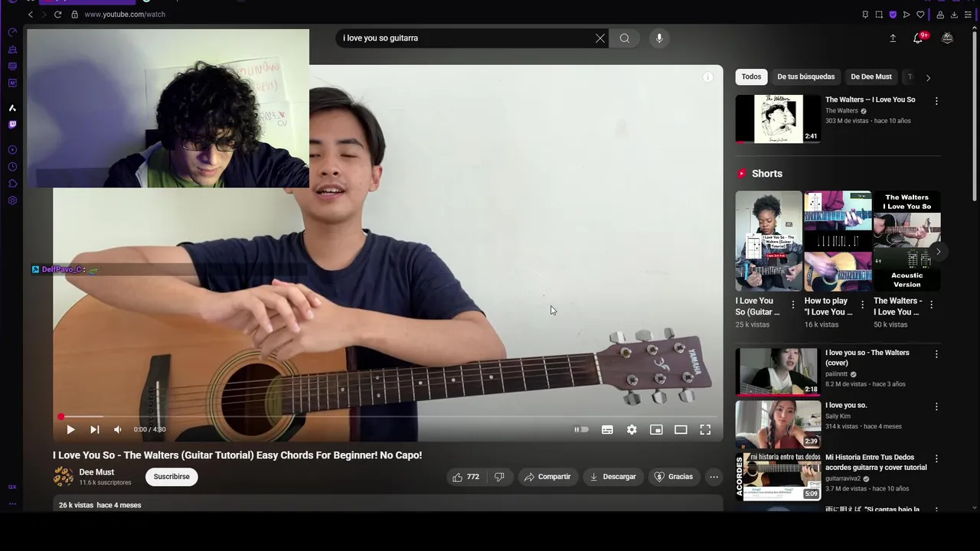Click the video progress bar
The width and height of the screenshot is (980, 551).
tap(387, 417)
